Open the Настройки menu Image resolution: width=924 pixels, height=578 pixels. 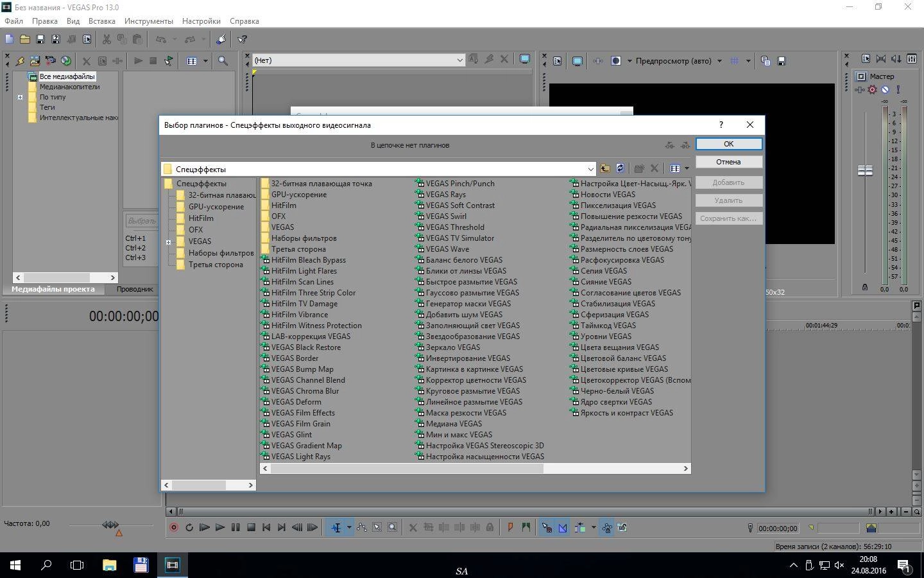(201, 21)
